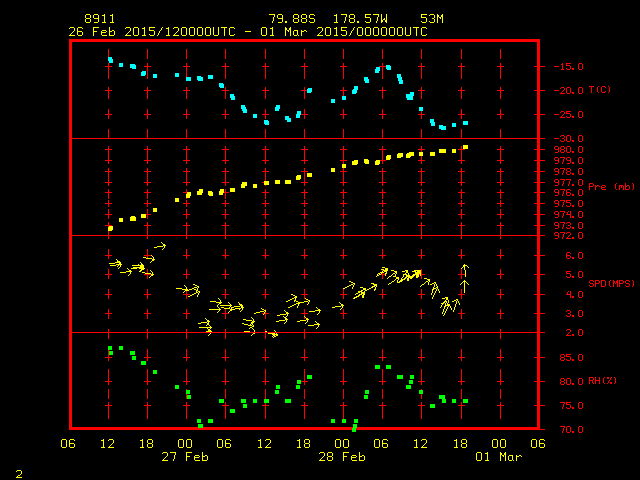The image size is (640, 480).
Task: Click the elevation value 53M
Action: (x=432, y=19)
